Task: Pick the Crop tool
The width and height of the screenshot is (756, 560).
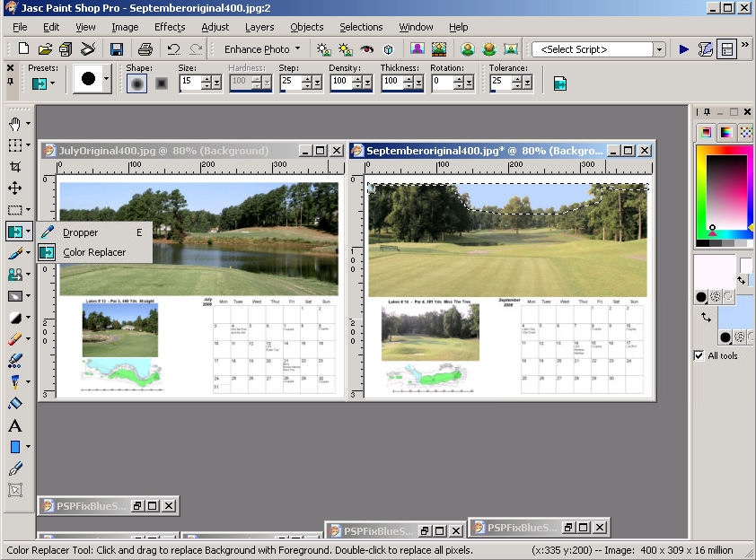Action: pos(14,167)
